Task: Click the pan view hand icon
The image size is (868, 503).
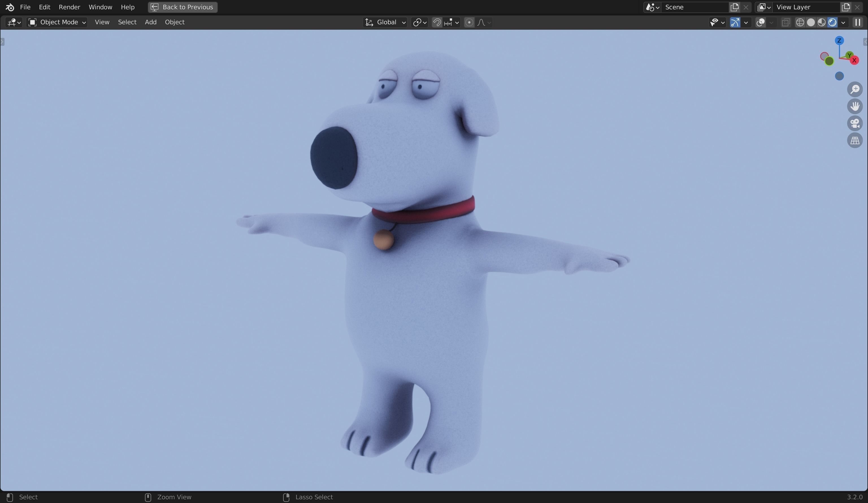Action: 854,106
